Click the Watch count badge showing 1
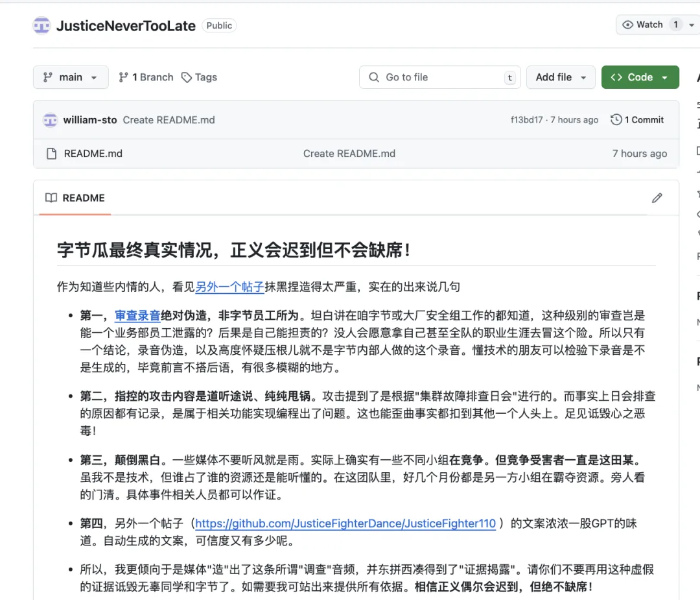Screen dimensions: 700x600 [x=676, y=25]
